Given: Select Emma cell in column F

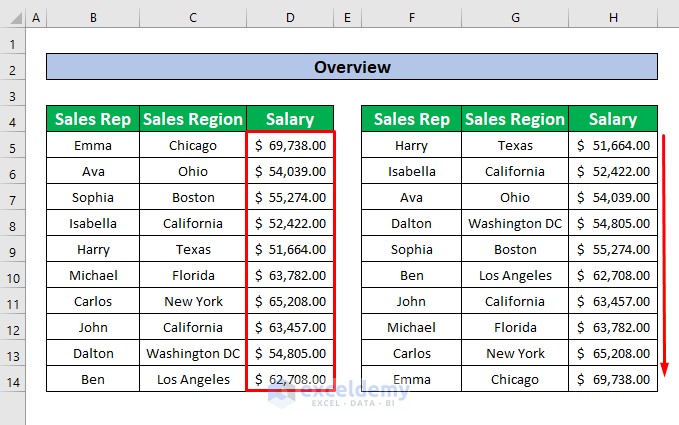Looking at the screenshot, I should pyautogui.click(x=411, y=379).
